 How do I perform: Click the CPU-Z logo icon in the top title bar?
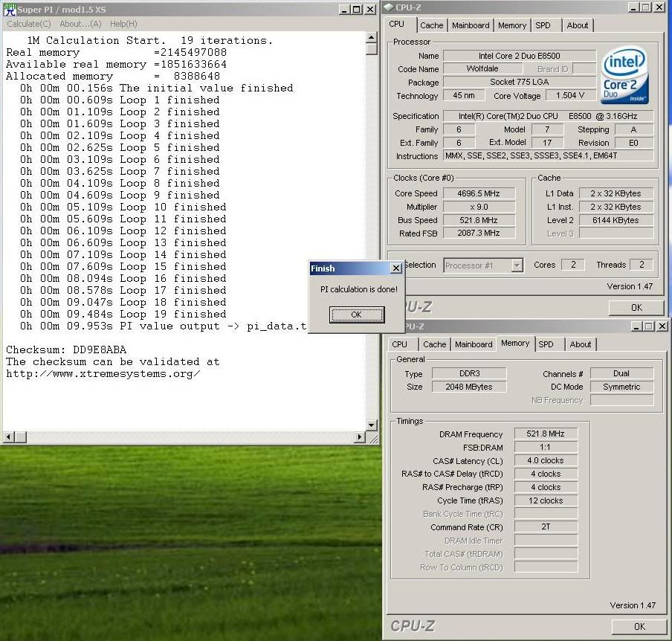(389, 7)
